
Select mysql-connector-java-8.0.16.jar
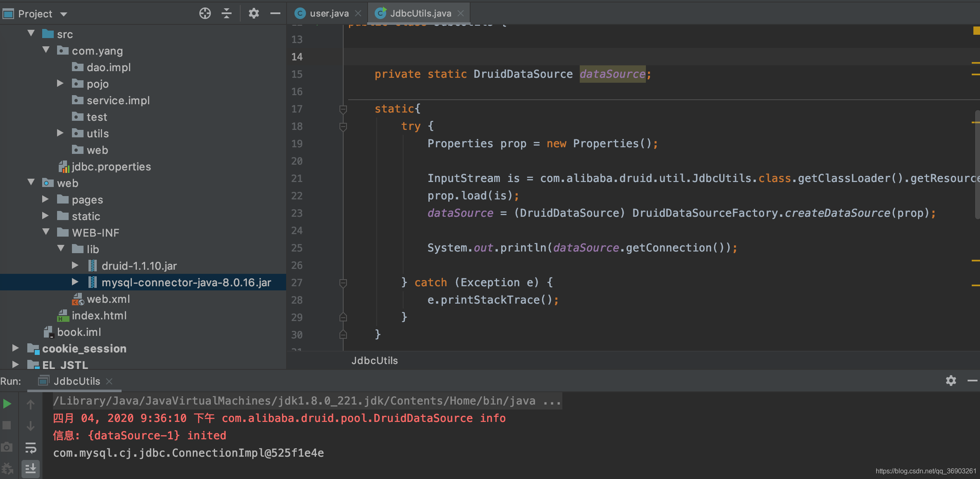pos(186,282)
